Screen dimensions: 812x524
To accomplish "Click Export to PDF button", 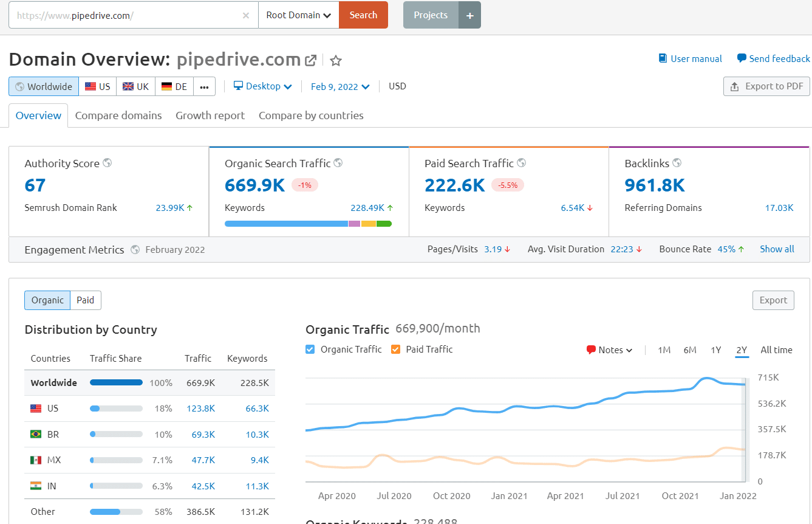I will [766, 86].
